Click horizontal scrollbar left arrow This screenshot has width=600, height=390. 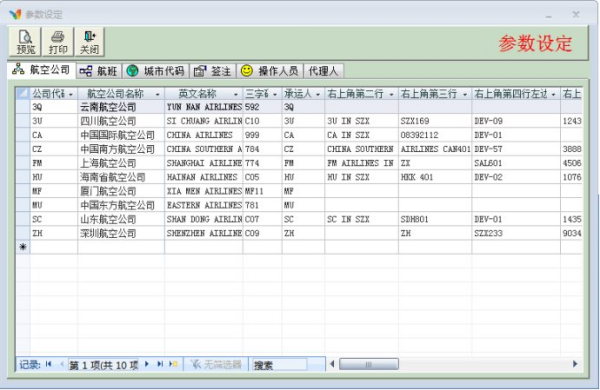[x=332, y=364]
